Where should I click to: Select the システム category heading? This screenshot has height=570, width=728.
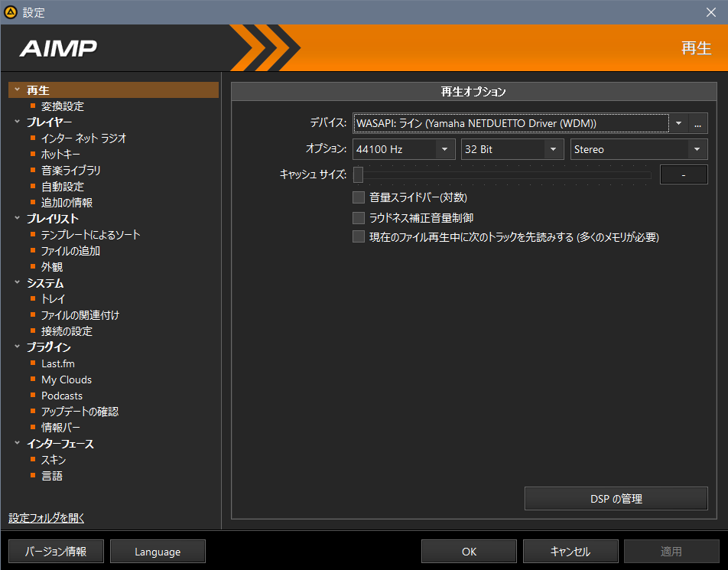pos(45,283)
